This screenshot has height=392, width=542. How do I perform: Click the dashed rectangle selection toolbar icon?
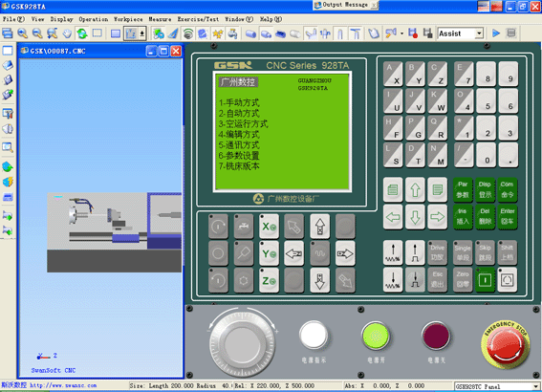98,33
